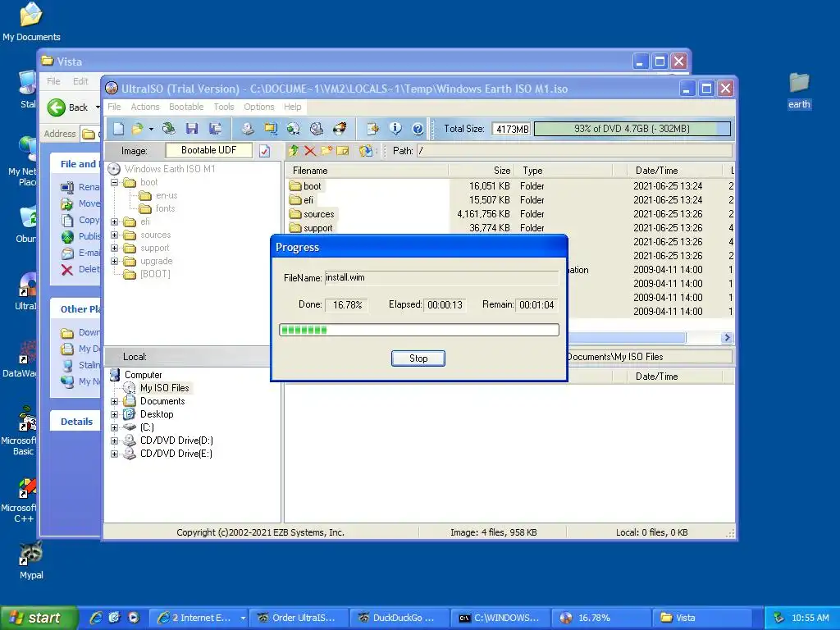The image size is (840, 630).
Task: Click the Back button in Vista window
Action: (69, 107)
